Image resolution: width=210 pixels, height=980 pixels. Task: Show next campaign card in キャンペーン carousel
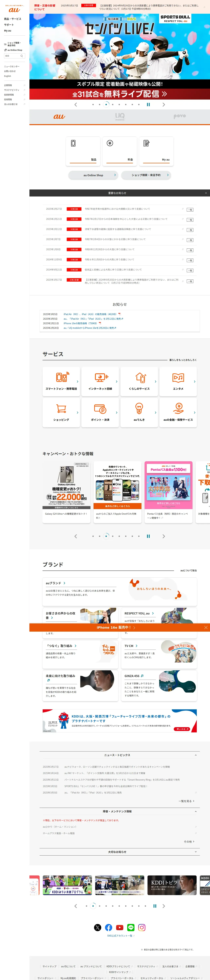coord(164,536)
